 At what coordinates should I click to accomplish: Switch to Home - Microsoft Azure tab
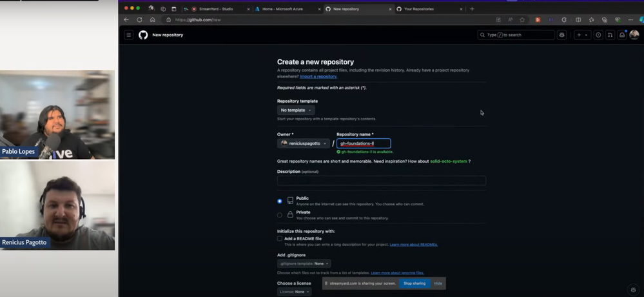(x=288, y=8)
